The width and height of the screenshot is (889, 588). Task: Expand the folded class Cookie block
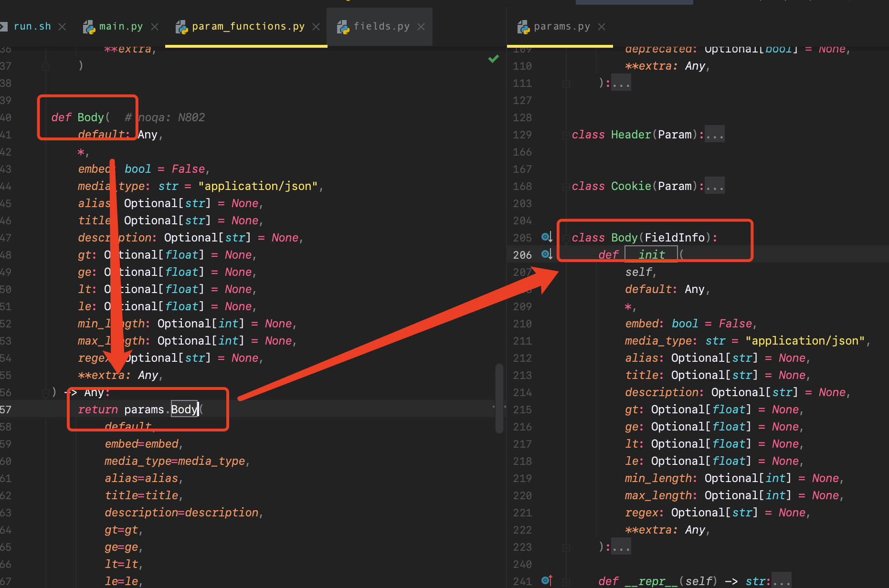click(x=566, y=187)
